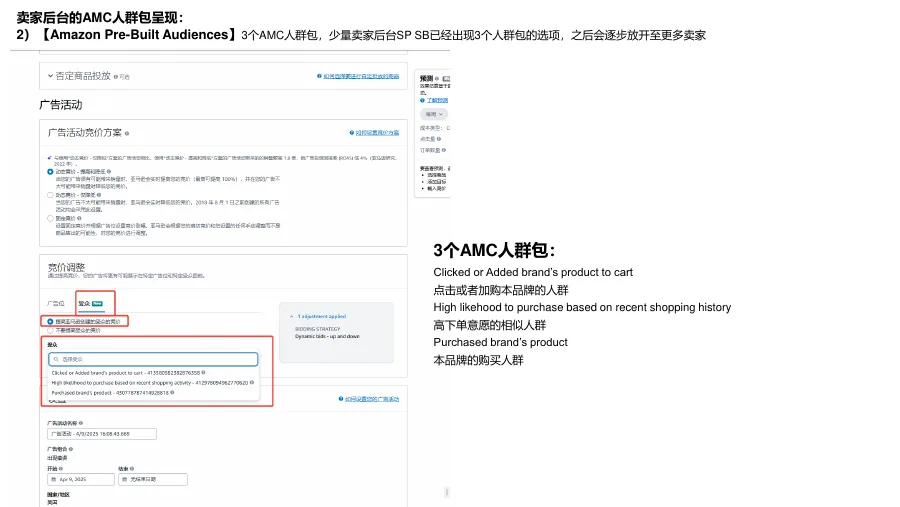
Task: Click the campaign name input field
Action: [x=102, y=434]
